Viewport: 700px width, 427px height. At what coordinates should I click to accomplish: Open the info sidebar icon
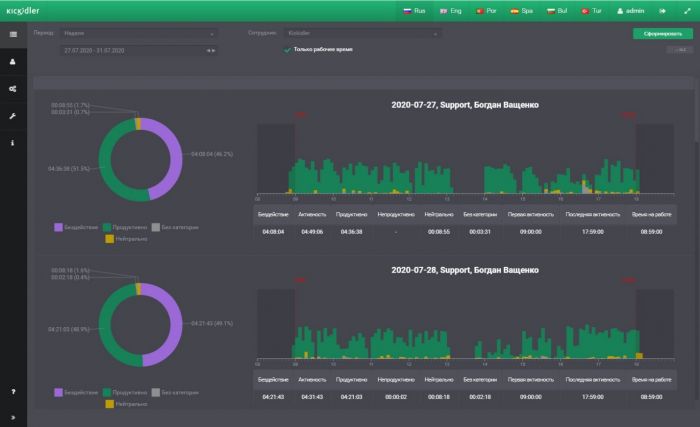[13, 143]
